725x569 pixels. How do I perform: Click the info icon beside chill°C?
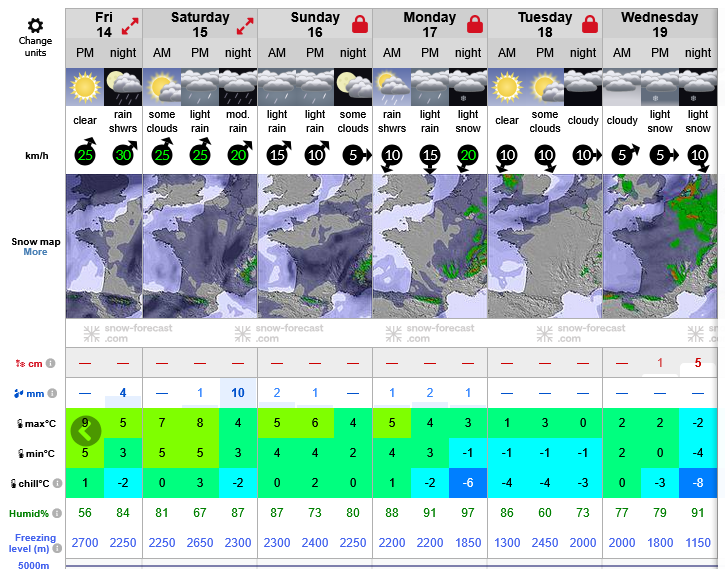tap(57, 483)
